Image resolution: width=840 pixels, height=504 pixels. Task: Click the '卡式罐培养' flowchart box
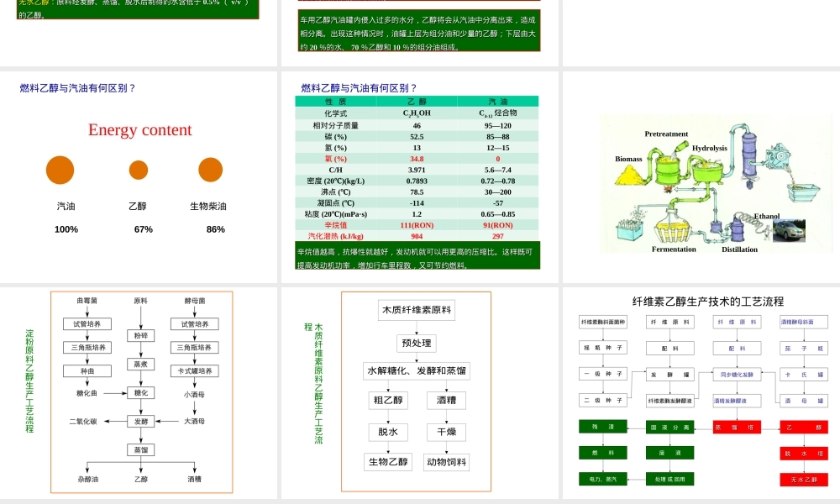pos(195,370)
